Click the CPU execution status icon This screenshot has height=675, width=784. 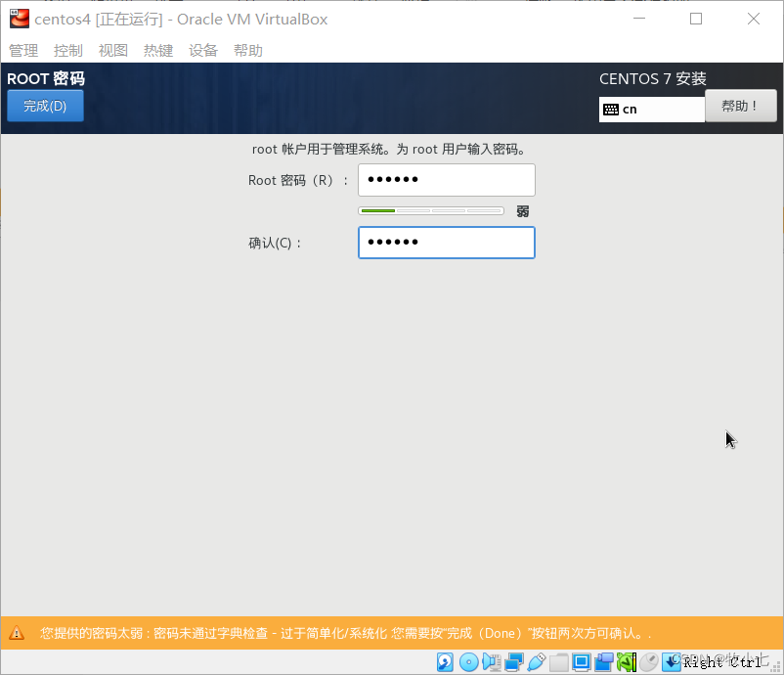click(626, 662)
